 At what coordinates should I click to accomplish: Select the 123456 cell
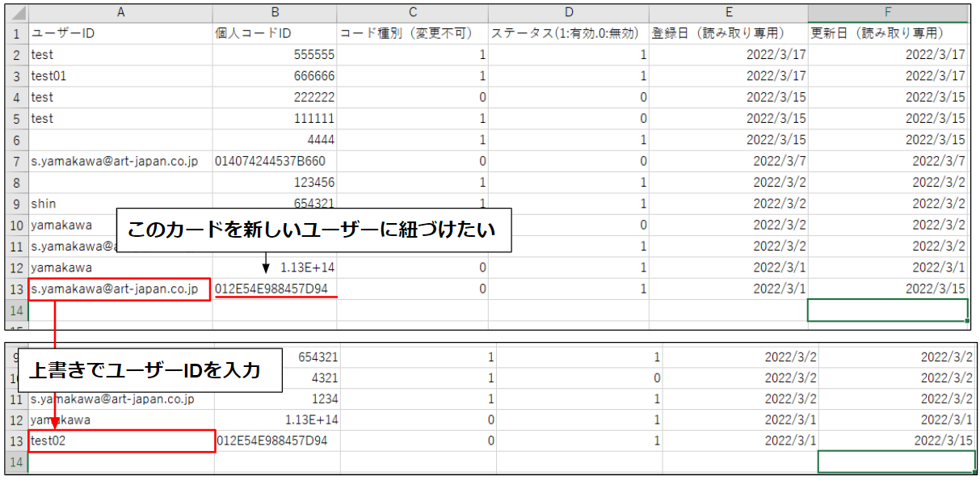pos(275,182)
